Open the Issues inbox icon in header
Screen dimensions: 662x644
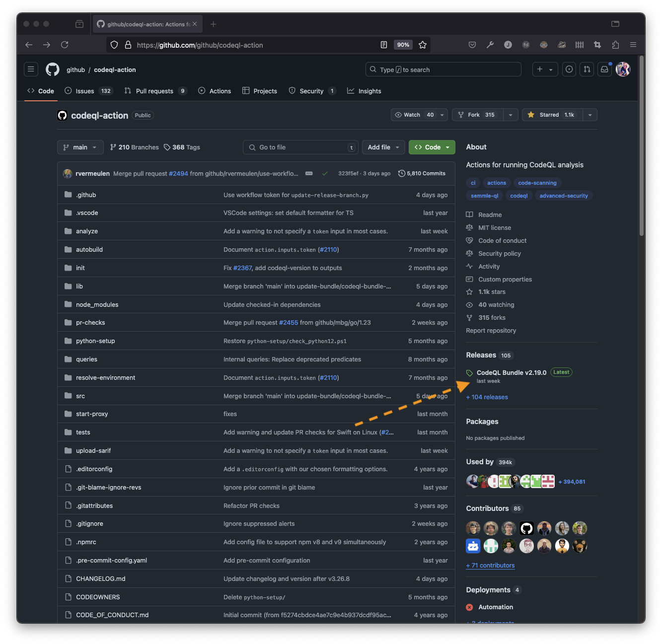pyautogui.click(x=569, y=70)
